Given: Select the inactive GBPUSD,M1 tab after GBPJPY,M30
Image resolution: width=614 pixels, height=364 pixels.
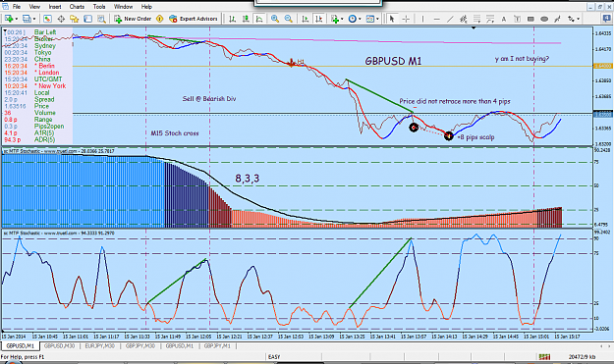Looking at the screenshot, I should click(x=180, y=346).
